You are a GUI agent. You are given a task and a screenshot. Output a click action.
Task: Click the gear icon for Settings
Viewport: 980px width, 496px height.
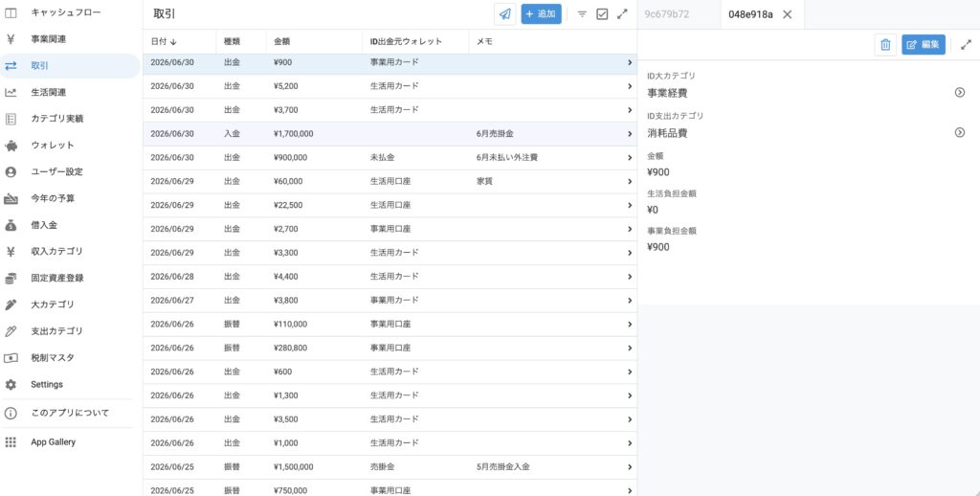pos(11,385)
